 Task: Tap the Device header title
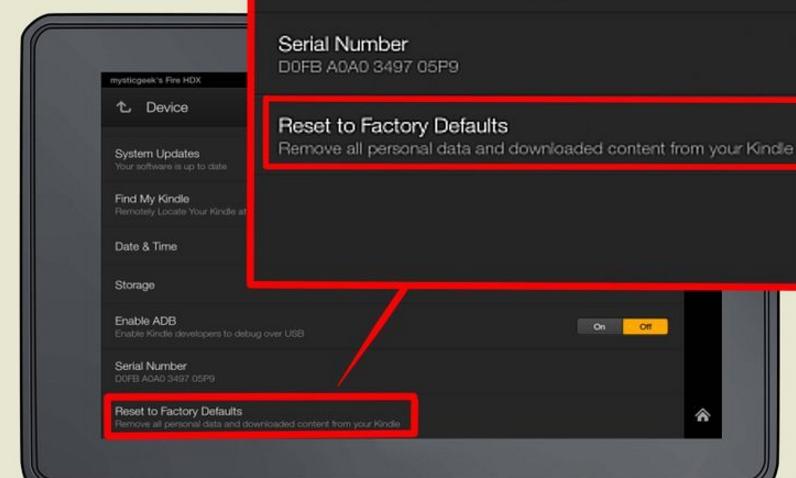(167, 108)
